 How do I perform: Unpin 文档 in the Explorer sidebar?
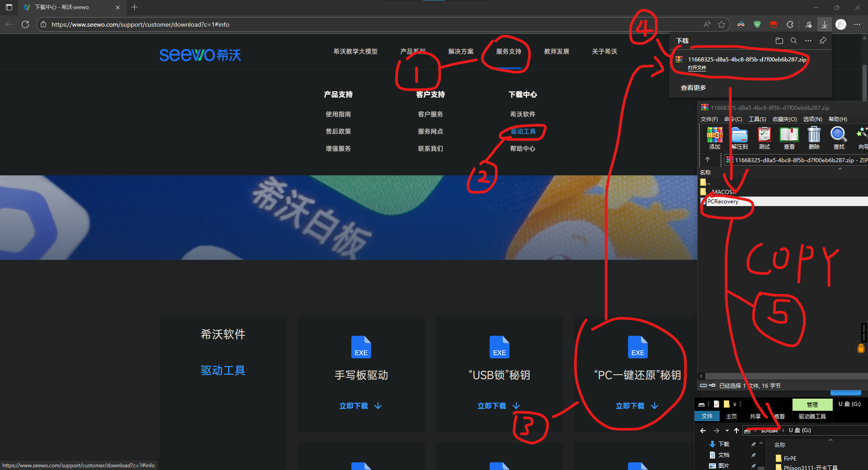click(x=753, y=455)
